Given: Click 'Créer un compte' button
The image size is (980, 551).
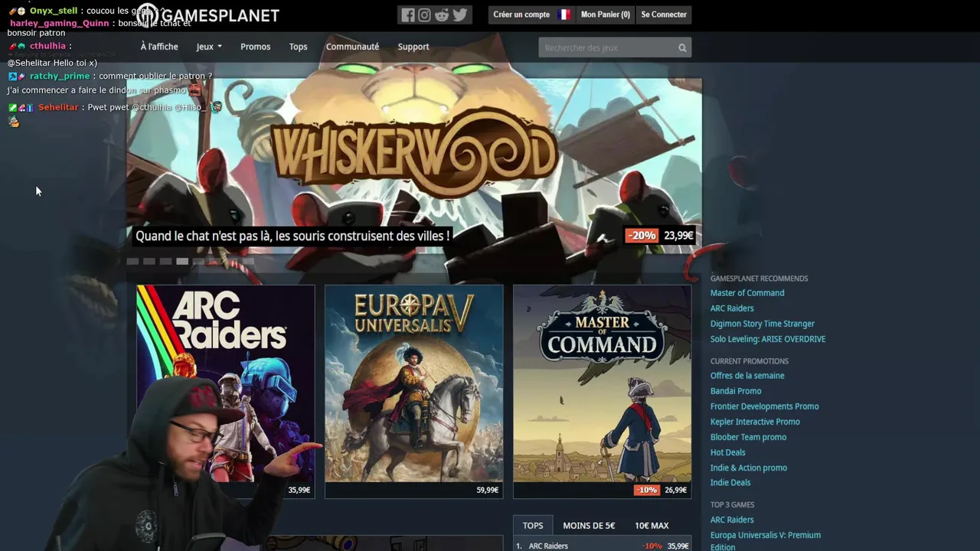Looking at the screenshot, I should tap(521, 15).
